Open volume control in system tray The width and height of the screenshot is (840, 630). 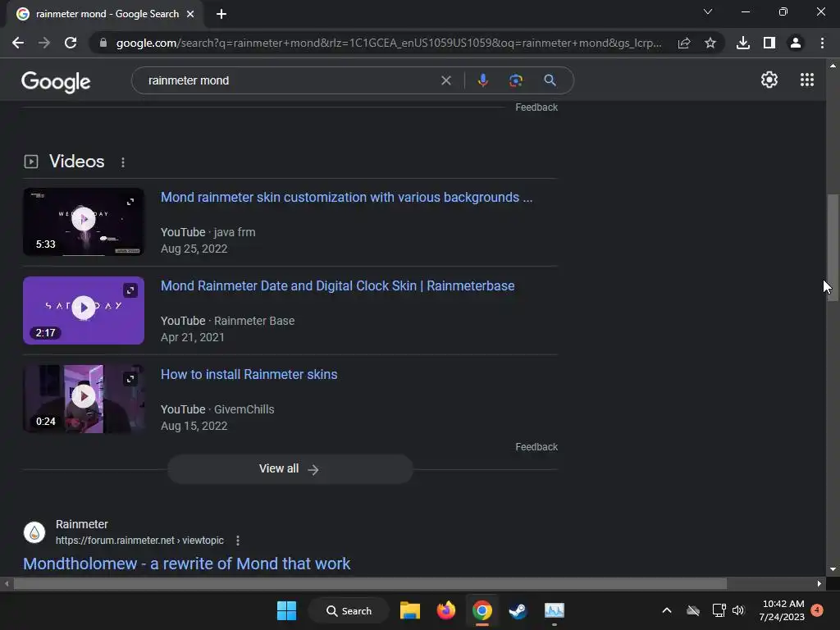tap(738, 610)
